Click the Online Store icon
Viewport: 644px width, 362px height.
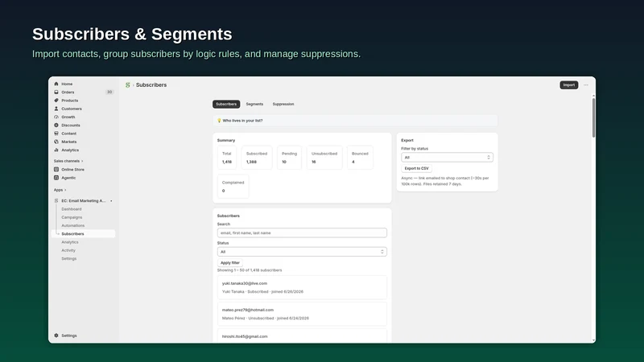pos(56,170)
